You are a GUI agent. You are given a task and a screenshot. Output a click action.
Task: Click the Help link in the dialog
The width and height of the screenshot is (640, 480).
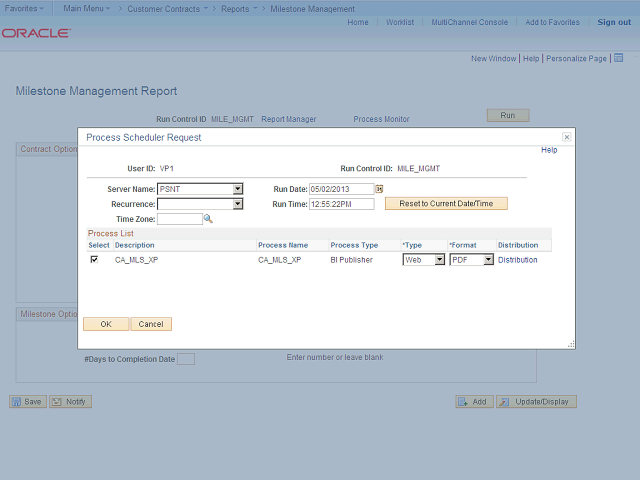(x=549, y=150)
